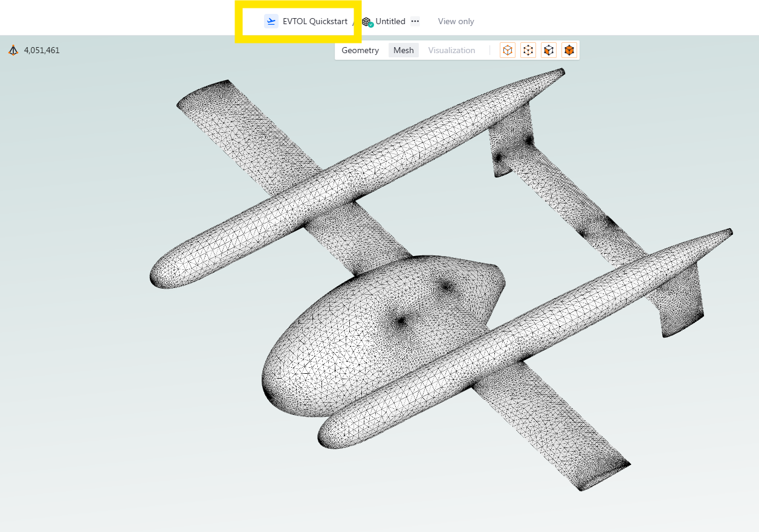The height and width of the screenshot is (532, 759).
Task: Click the View only label
Action: 456,22
